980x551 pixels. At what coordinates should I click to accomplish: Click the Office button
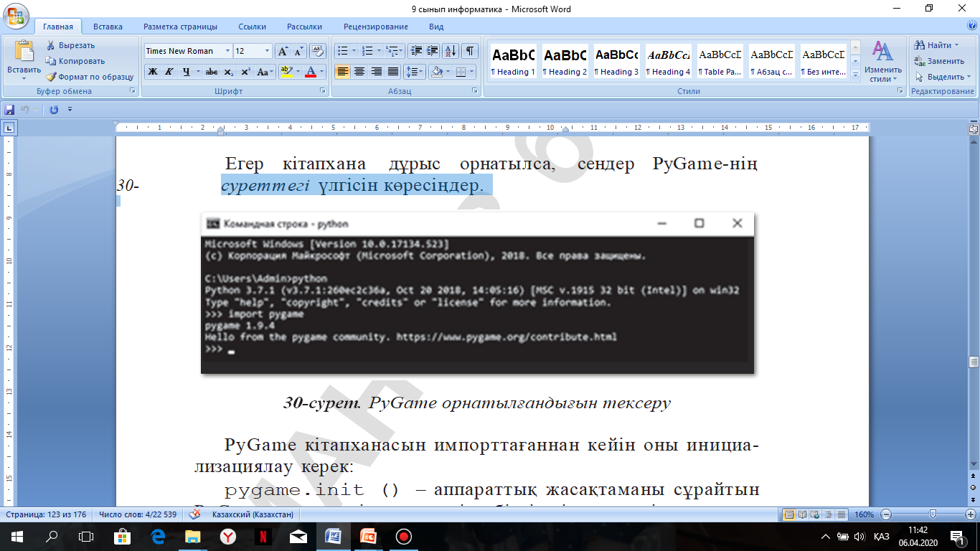click(15, 15)
